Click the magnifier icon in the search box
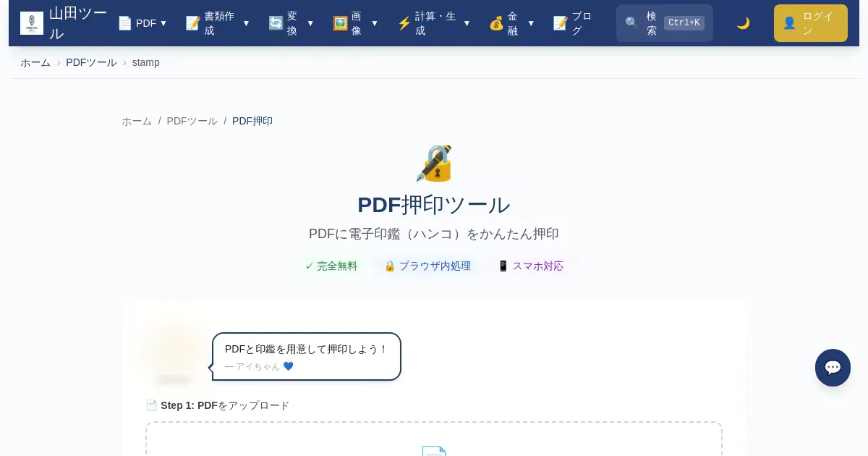The image size is (868, 456). click(x=631, y=23)
